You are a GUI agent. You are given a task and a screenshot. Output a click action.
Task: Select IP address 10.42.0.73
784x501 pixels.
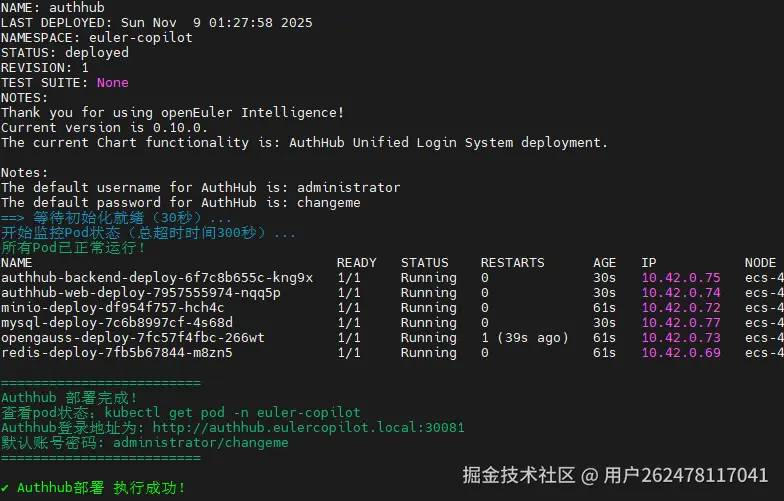(x=681, y=338)
